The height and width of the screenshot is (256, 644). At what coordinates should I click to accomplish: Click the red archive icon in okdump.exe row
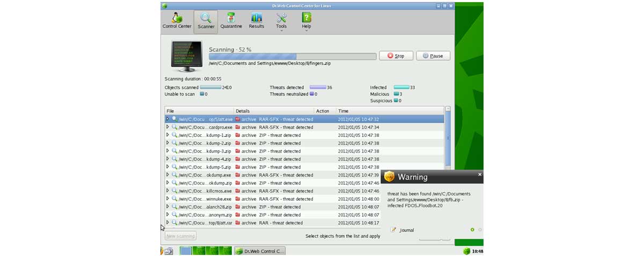(x=238, y=175)
